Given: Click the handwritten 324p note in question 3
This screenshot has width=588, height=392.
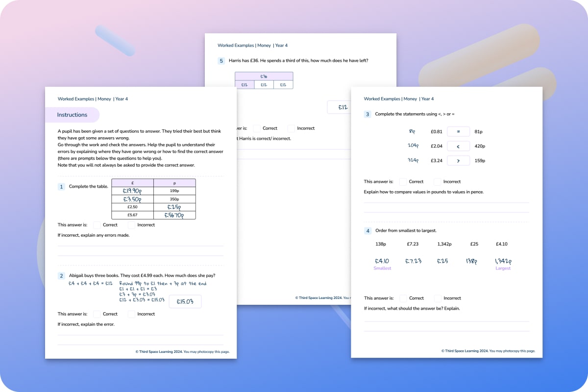Looking at the screenshot, I should pos(413,160).
